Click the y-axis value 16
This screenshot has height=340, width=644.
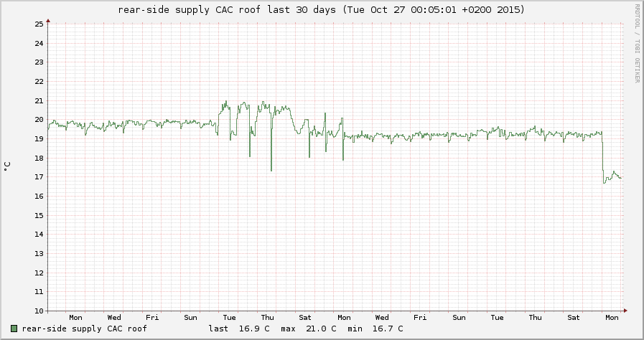coord(39,196)
